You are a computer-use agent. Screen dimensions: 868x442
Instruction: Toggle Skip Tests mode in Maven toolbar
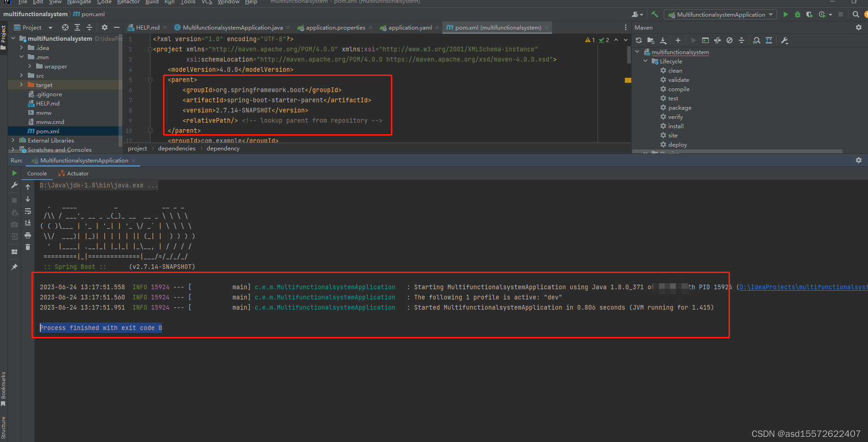tap(717, 40)
